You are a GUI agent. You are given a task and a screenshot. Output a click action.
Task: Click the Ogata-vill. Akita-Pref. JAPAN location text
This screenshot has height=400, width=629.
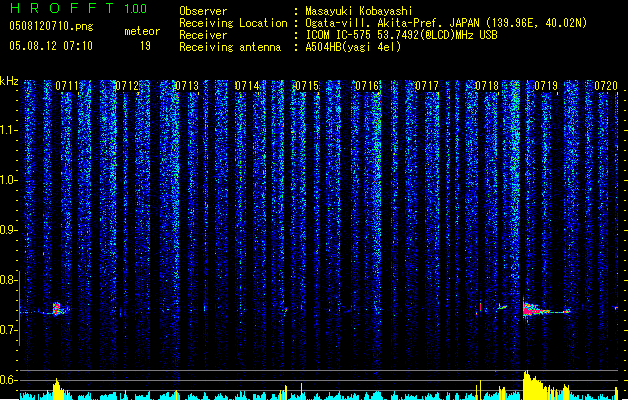click(x=446, y=23)
